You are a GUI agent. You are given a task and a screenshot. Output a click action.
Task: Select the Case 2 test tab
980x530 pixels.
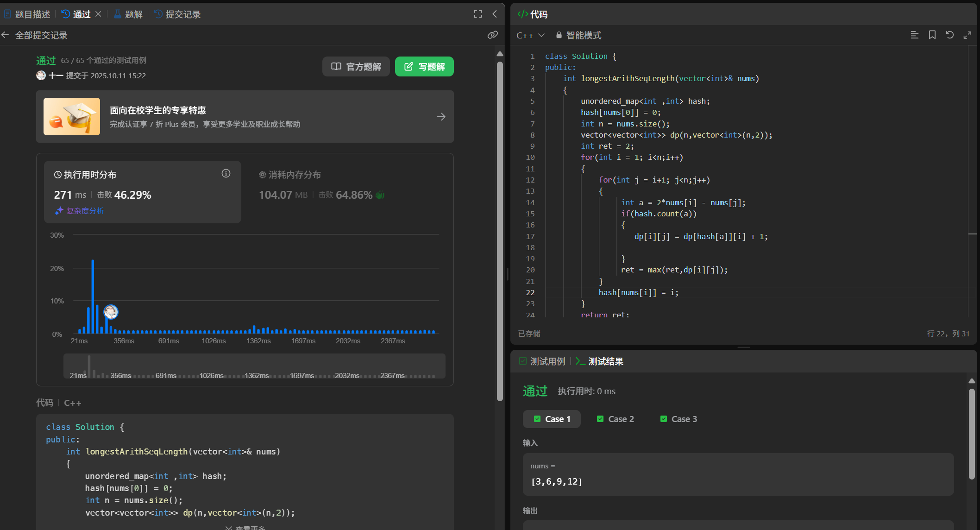click(x=615, y=419)
